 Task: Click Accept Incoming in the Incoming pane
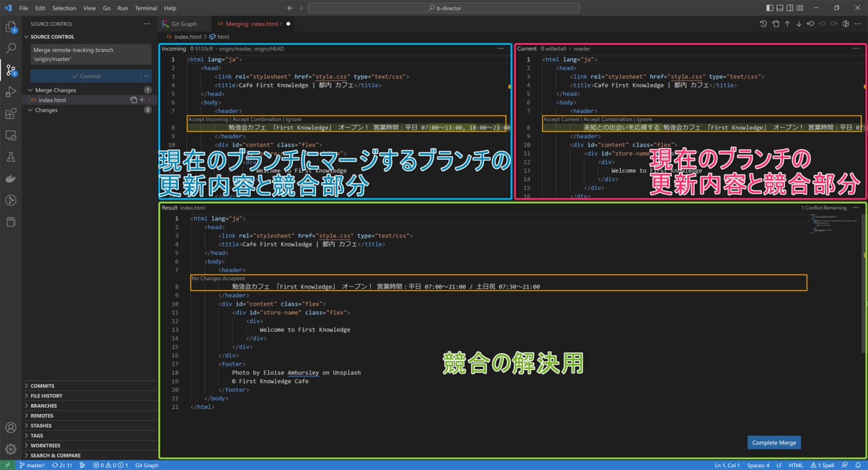(208, 119)
